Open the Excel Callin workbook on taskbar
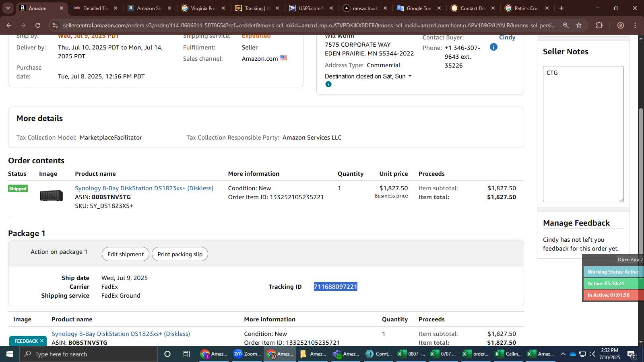644x362 pixels. [x=509, y=354]
